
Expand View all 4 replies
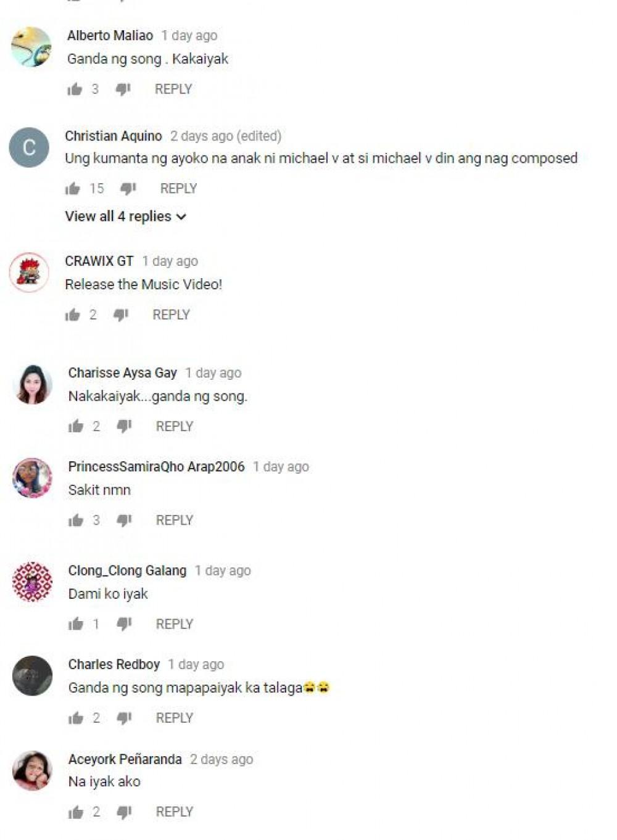click(125, 216)
